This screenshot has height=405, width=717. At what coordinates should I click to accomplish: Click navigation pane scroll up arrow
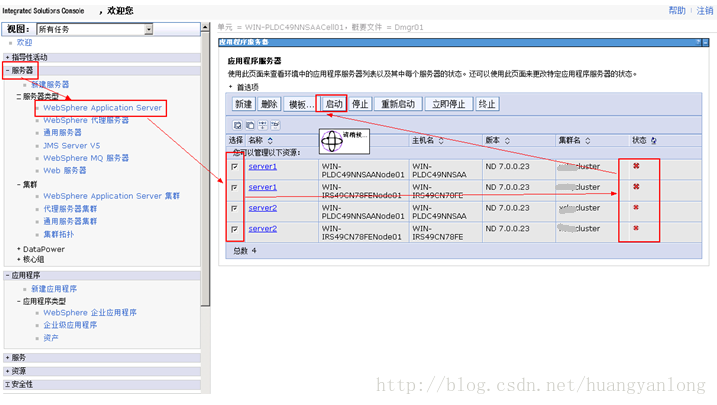click(x=206, y=27)
